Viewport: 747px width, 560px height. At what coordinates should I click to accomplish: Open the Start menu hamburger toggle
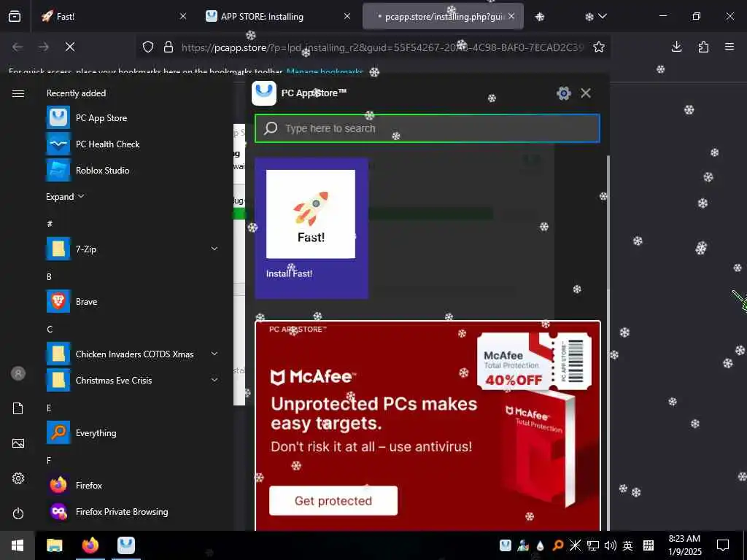(18, 93)
